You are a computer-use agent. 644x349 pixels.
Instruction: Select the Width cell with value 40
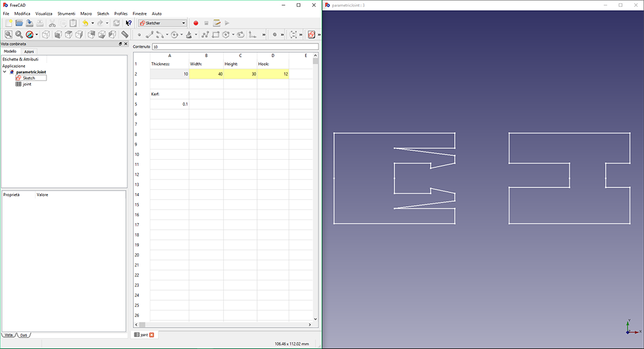pos(206,74)
